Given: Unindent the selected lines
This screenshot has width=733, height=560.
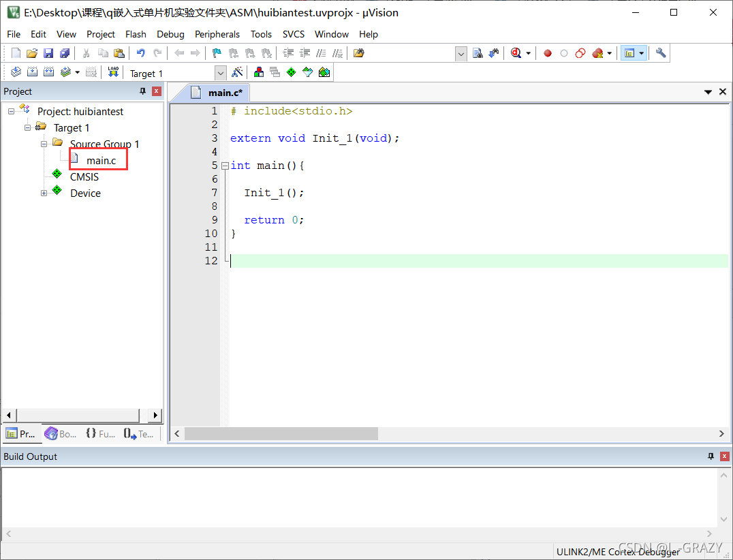Looking at the screenshot, I should click(x=305, y=53).
